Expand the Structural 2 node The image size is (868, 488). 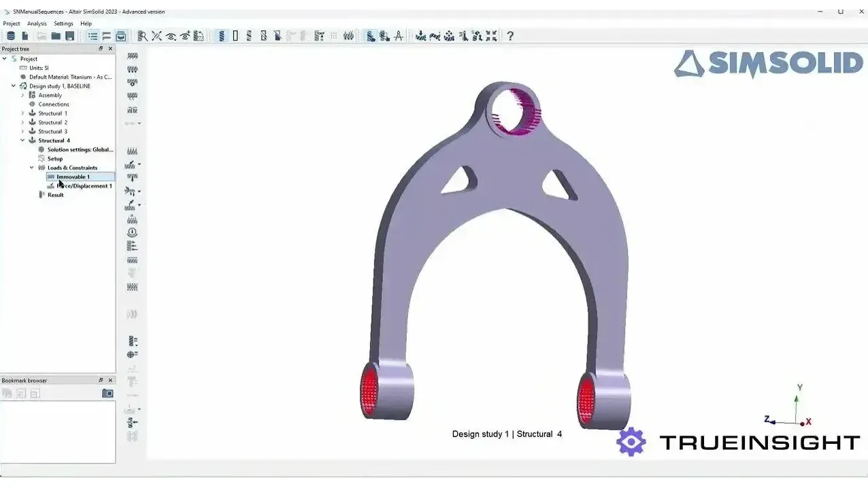[22, 122]
